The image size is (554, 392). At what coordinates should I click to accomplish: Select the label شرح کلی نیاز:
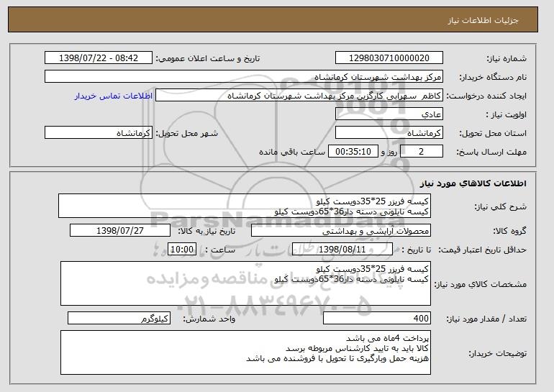click(x=500, y=206)
